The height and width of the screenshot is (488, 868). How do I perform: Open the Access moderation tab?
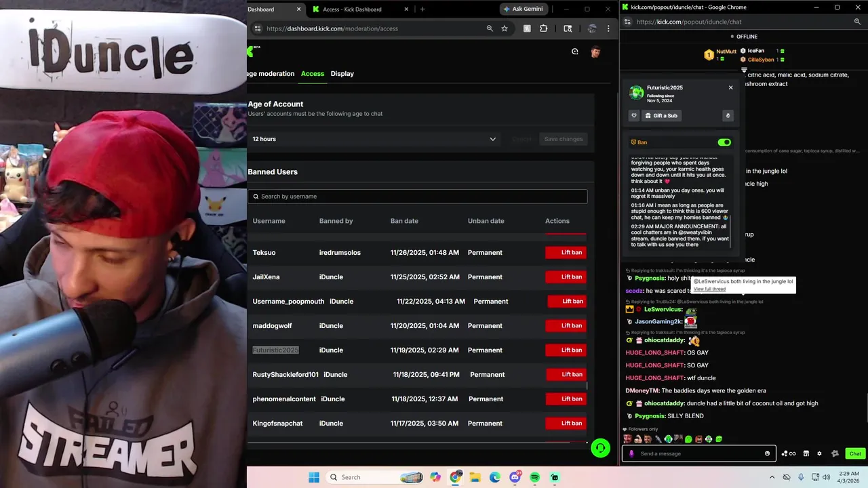coord(313,74)
